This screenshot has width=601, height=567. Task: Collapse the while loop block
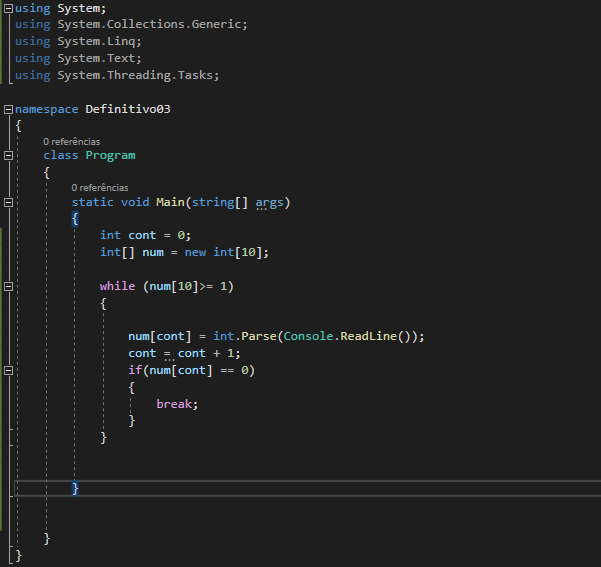point(8,286)
